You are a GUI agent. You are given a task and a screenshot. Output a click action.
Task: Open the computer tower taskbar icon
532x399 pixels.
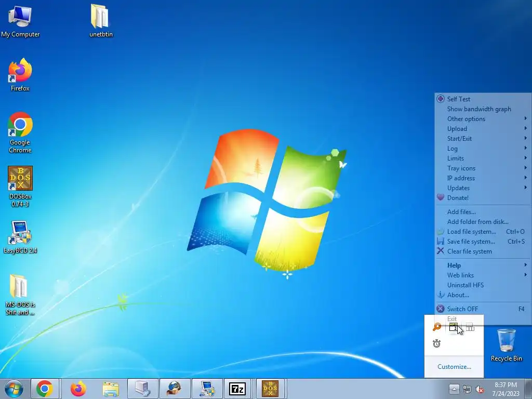(142, 389)
